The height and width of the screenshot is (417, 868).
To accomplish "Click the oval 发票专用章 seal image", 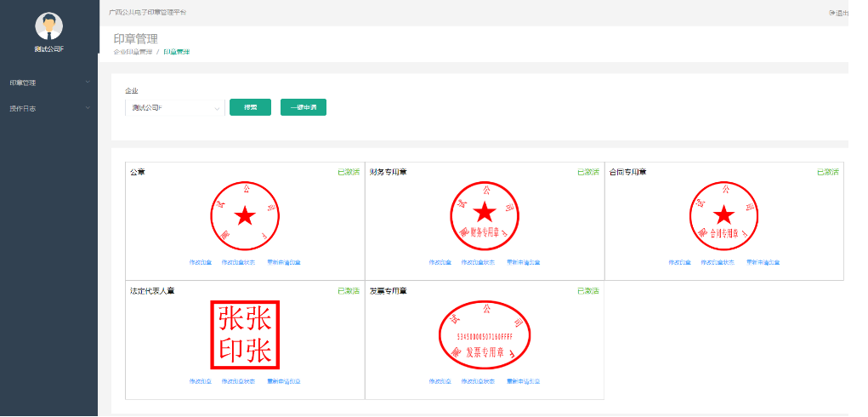I will 485,334.
